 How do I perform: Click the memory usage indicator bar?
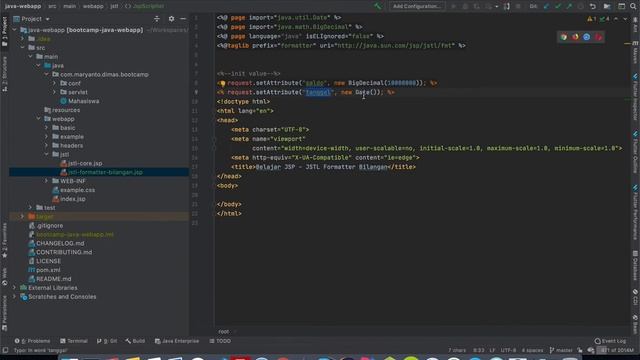pos(616,350)
